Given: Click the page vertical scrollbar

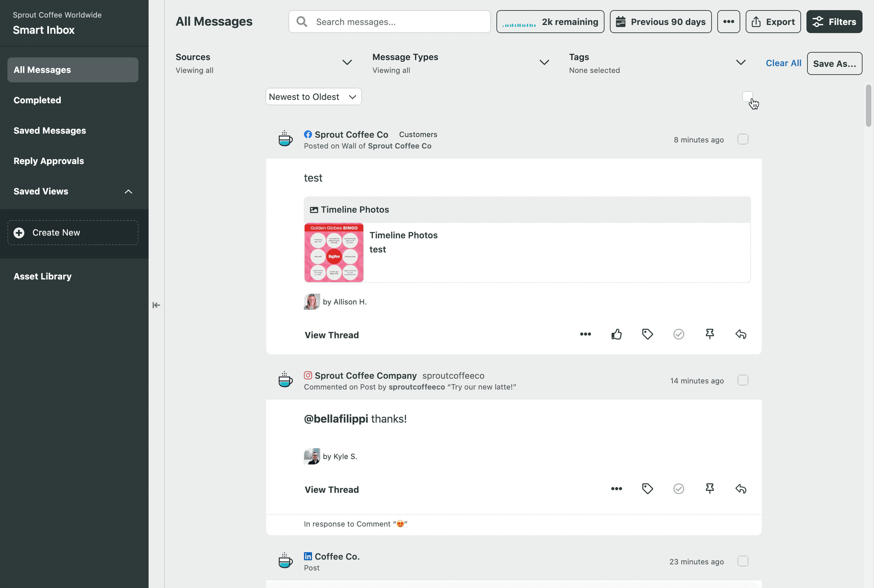Looking at the screenshot, I should [868, 106].
